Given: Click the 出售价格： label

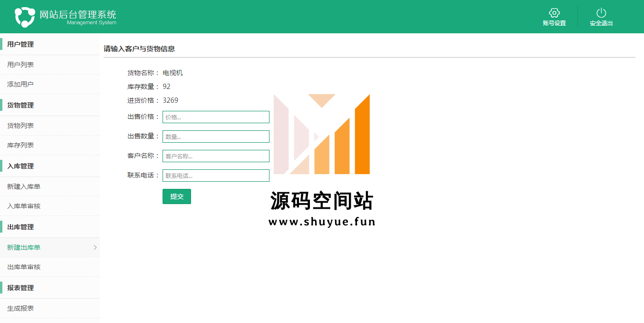Looking at the screenshot, I should pos(144,117).
